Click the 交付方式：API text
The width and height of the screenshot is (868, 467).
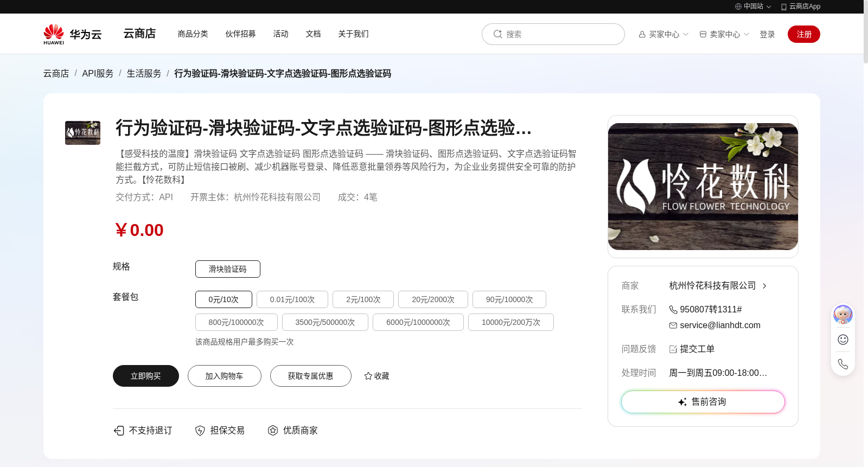coord(144,197)
